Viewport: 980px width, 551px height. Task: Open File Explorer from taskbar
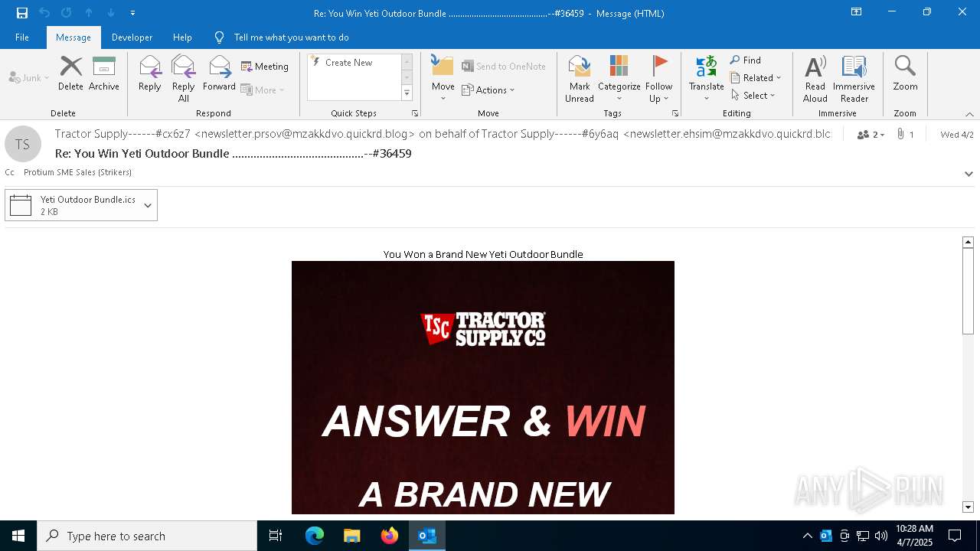[352, 536]
